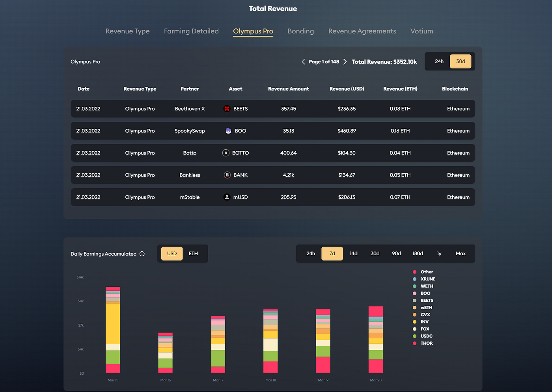Toggle the BOO pink legend swatch
Screen dimensions: 552x392
click(x=414, y=293)
